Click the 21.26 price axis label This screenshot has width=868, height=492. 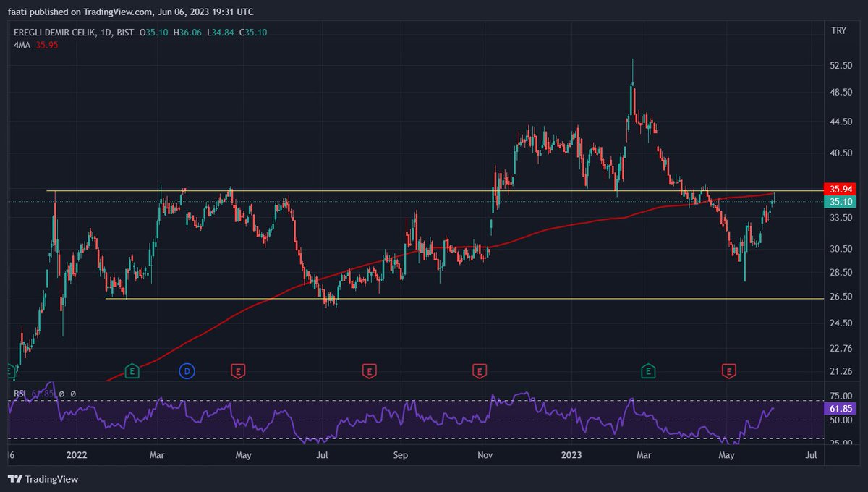pyautogui.click(x=841, y=372)
